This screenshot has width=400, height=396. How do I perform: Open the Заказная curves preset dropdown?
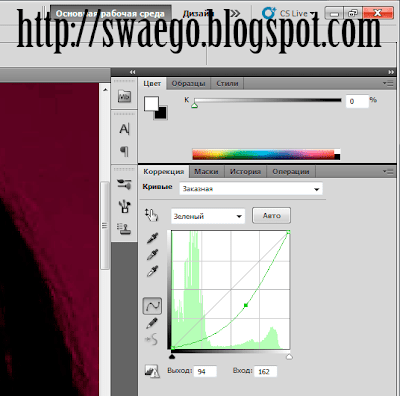(x=251, y=189)
